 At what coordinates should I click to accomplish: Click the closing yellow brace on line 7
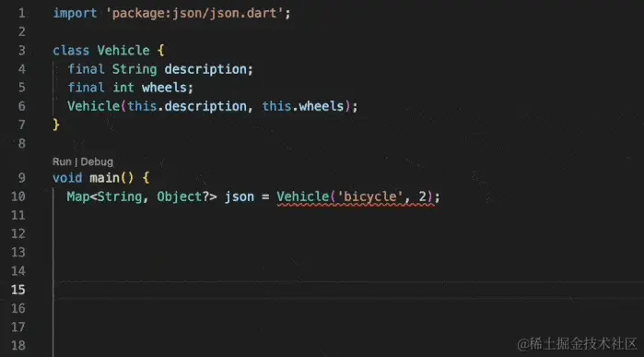pos(56,125)
